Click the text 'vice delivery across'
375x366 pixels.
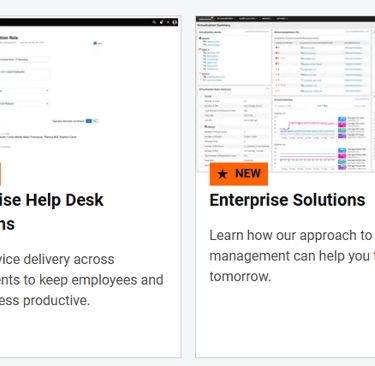(57, 259)
